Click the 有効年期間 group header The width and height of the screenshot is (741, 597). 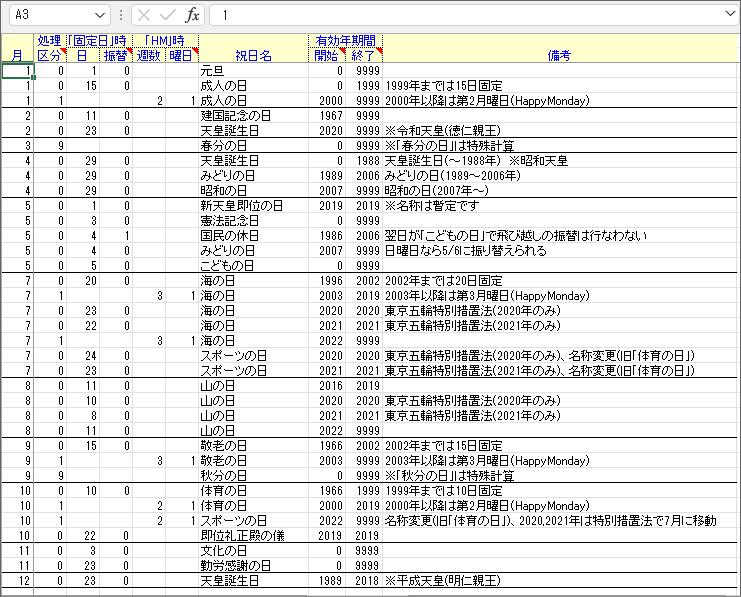(x=345, y=41)
